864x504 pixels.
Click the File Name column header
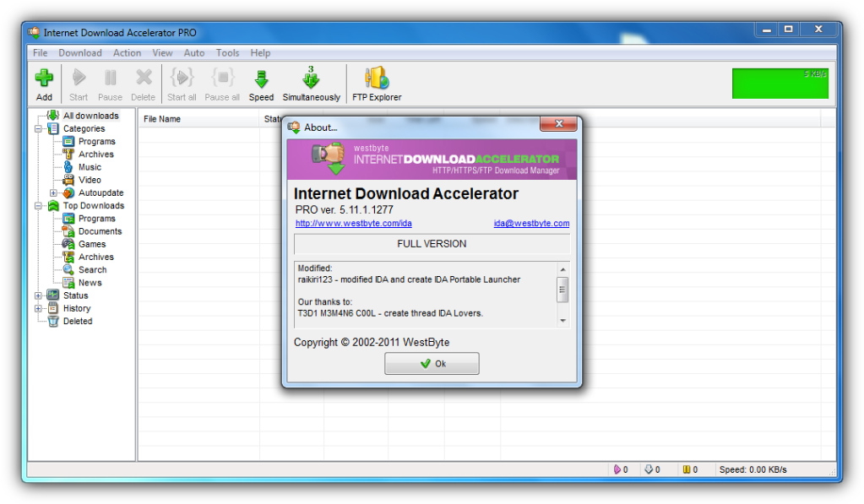pos(198,119)
